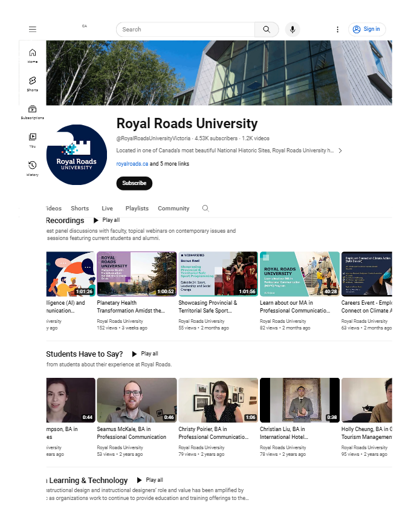Open the Holly Cheung video thumbnail
Viewport: 411px width, 532px height.
[367, 400]
